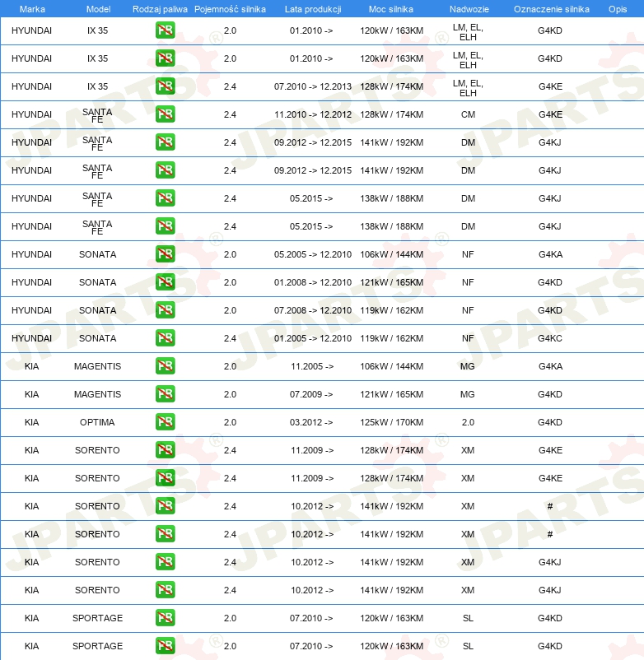Click the Model column header
The height and width of the screenshot is (660, 644).
point(98,9)
